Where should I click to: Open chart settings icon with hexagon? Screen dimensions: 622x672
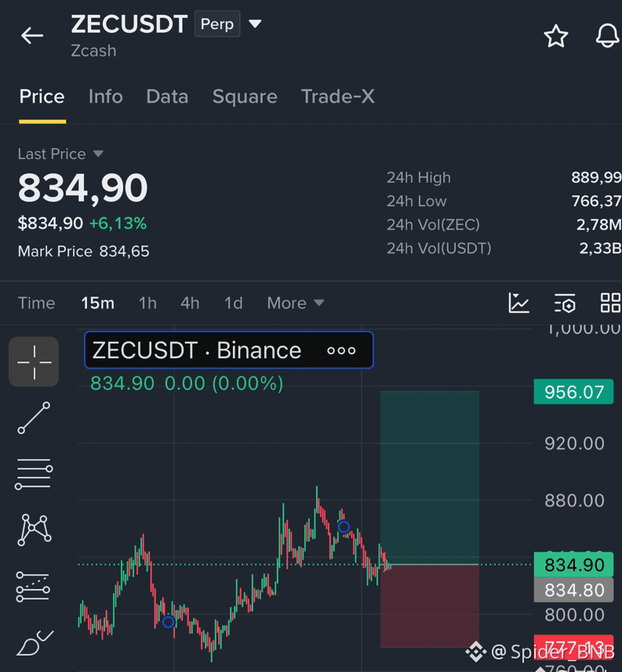point(565,303)
